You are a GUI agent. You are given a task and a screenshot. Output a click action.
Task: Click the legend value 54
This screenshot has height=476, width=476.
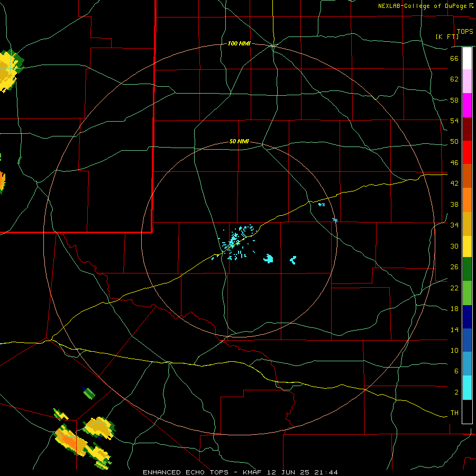[454, 121]
